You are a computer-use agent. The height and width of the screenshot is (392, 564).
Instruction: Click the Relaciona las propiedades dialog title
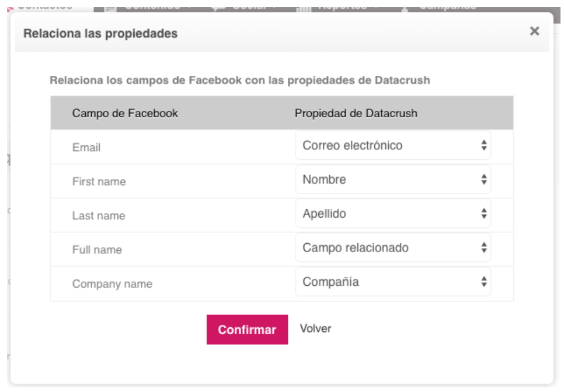pos(100,33)
